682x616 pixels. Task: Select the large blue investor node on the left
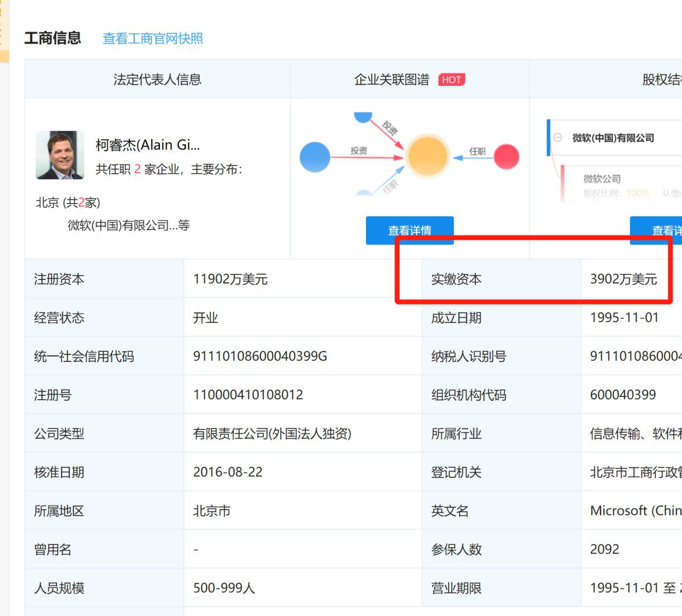click(315, 157)
